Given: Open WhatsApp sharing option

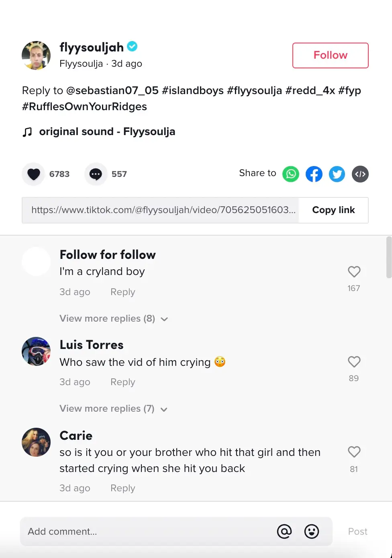Looking at the screenshot, I should pyautogui.click(x=291, y=174).
